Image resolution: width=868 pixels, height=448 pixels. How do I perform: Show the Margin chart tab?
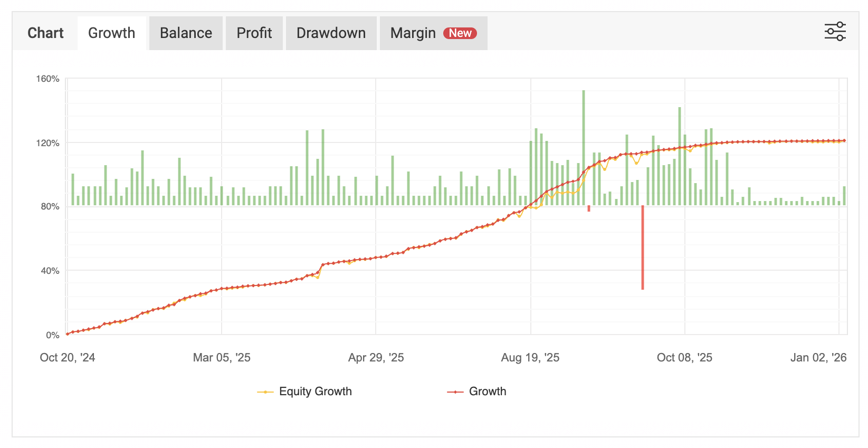click(x=413, y=33)
